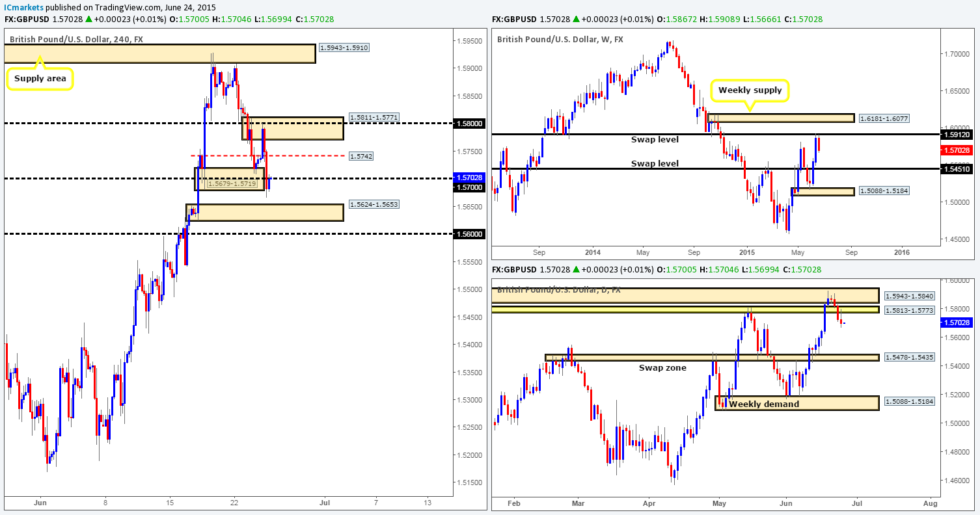Click the 'Weekly demand' label on daily chart

[x=764, y=404]
